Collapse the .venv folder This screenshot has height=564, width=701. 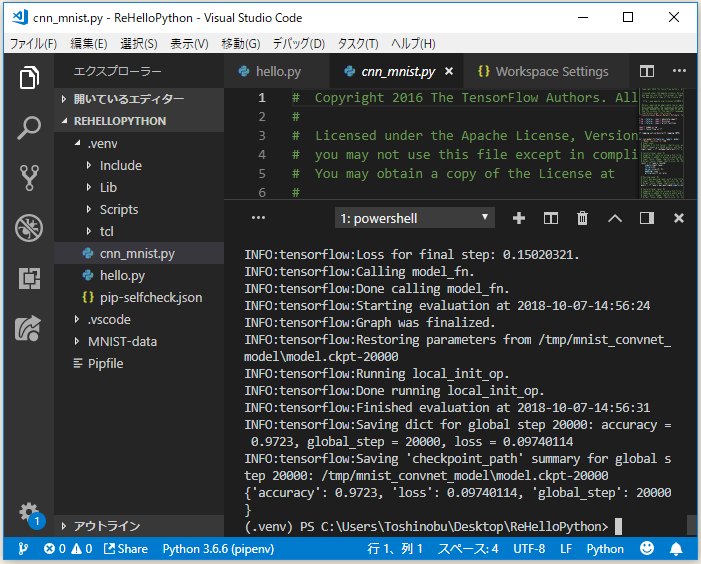[139, 143]
